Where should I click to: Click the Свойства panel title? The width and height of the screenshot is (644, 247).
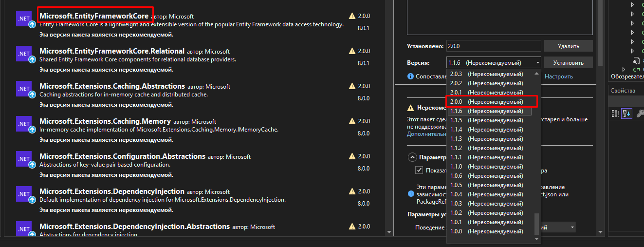click(623, 91)
